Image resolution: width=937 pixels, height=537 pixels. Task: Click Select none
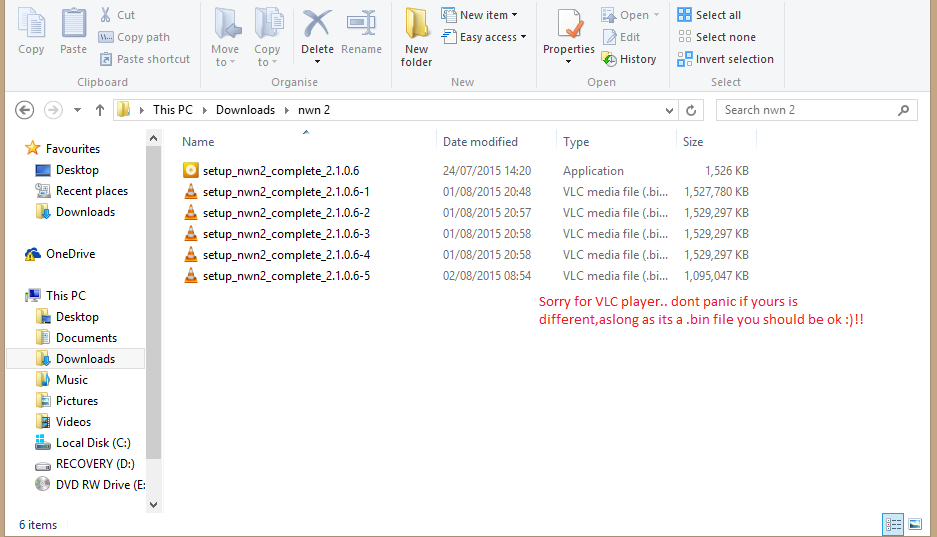point(716,37)
